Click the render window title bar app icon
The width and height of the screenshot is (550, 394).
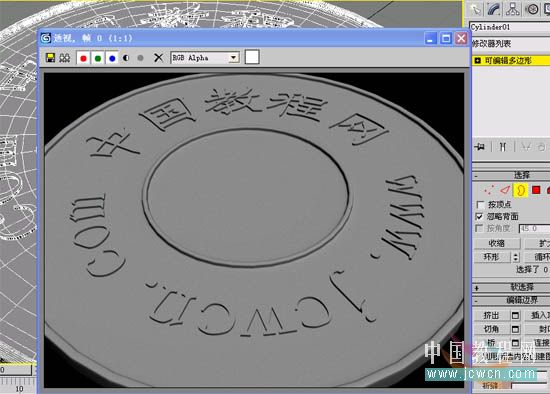pos(46,38)
